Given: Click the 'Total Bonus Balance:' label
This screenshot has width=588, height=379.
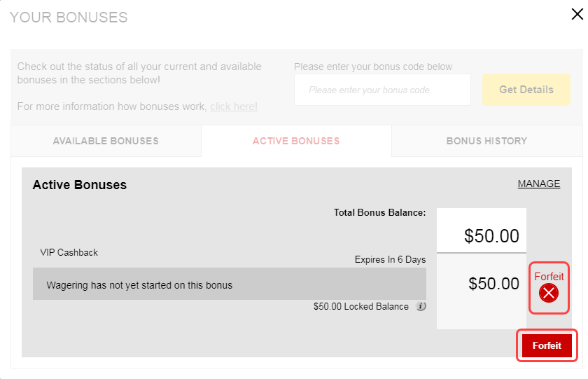Looking at the screenshot, I should pyautogui.click(x=380, y=213).
